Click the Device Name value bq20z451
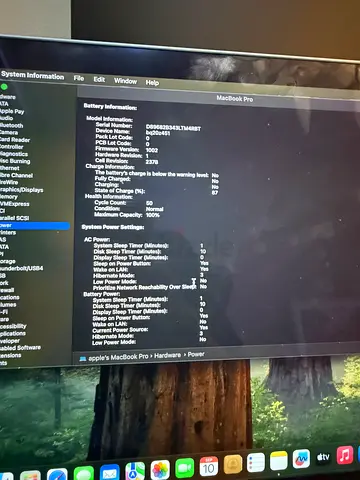360x480 pixels. coord(158,133)
